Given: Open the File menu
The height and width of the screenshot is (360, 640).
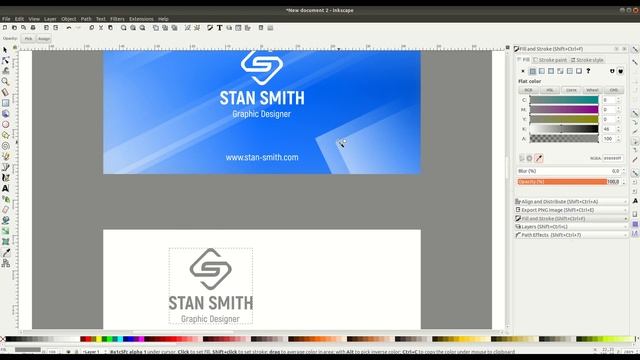Looking at the screenshot, I should click(6, 19).
